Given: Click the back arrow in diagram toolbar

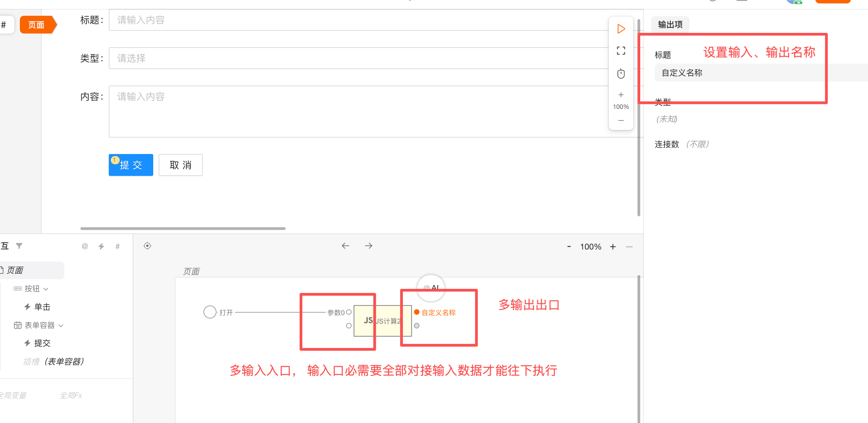Looking at the screenshot, I should [x=345, y=246].
